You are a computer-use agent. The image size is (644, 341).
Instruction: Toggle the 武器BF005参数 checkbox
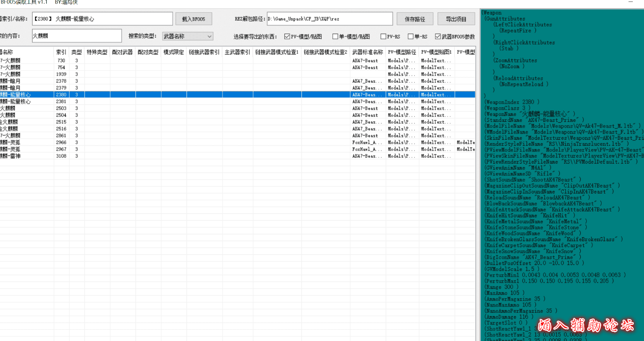click(x=438, y=37)
